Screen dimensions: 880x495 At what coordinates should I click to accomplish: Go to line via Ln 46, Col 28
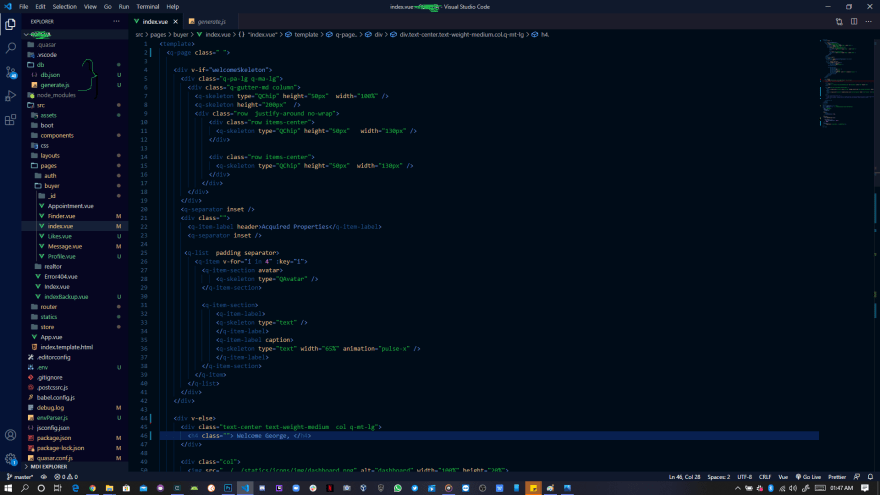tap(684, 476)
